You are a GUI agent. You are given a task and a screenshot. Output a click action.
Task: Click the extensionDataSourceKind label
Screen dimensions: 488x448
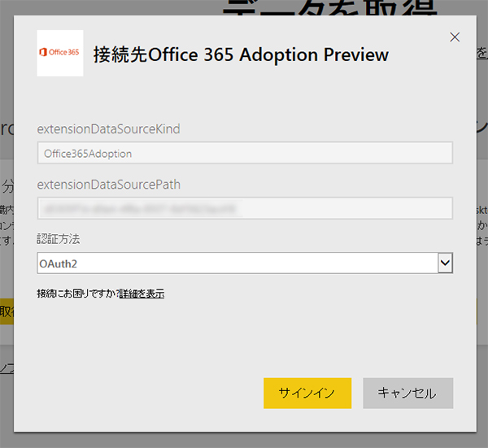pyautogui.click(x=109, y=128)
